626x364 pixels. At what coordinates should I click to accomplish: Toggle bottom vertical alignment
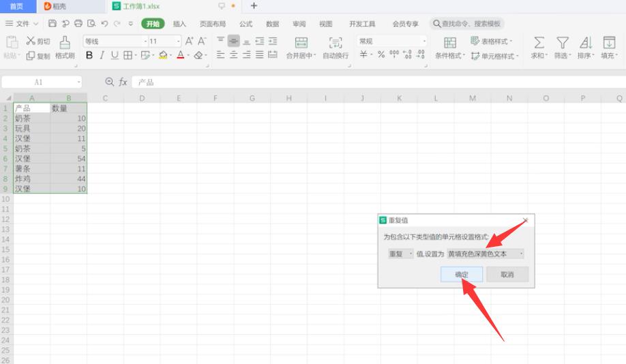coord(247,41)
